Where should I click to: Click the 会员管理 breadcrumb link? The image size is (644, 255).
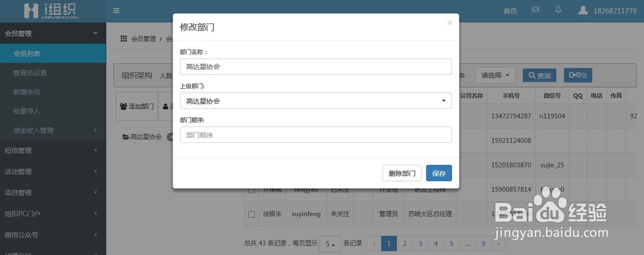click(x=144, y=39)
